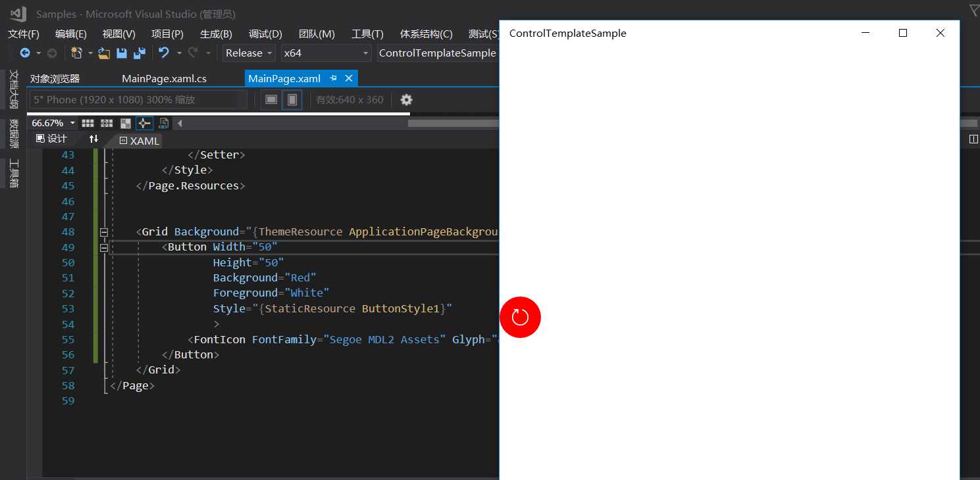
Task: Click the Save All icon
Action: (140, 53)
